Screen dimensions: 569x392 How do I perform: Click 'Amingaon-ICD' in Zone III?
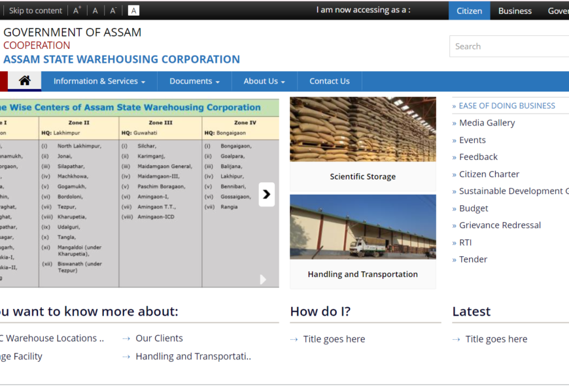[156, 217]
